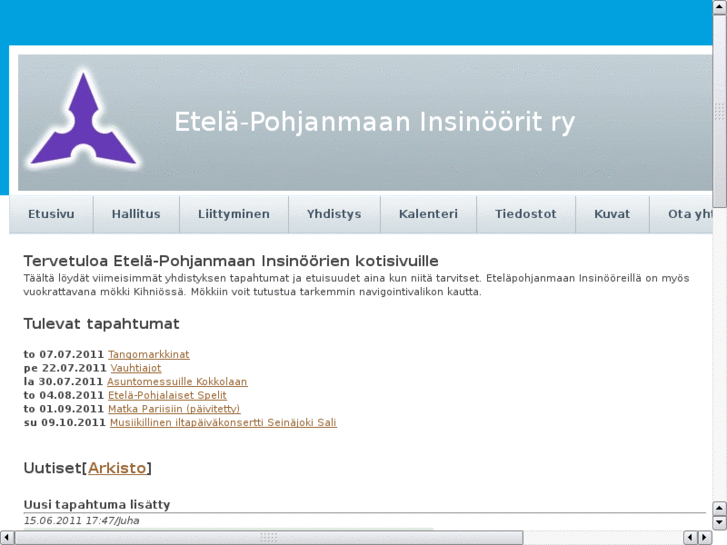
Task: Click the horizontal scrollbar thumb
Action: point(269,538)
